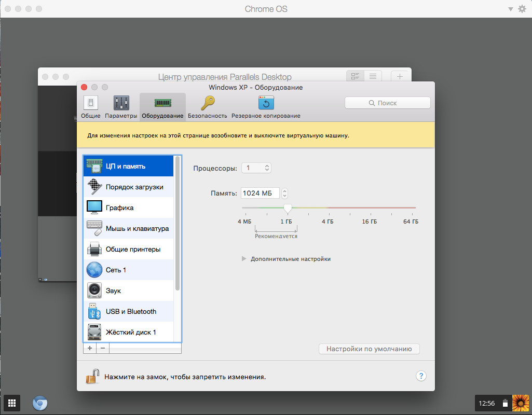Screen dimensions: 532x415
Task: Open the Процессоры count dropdown
Action: coord(256,168)
